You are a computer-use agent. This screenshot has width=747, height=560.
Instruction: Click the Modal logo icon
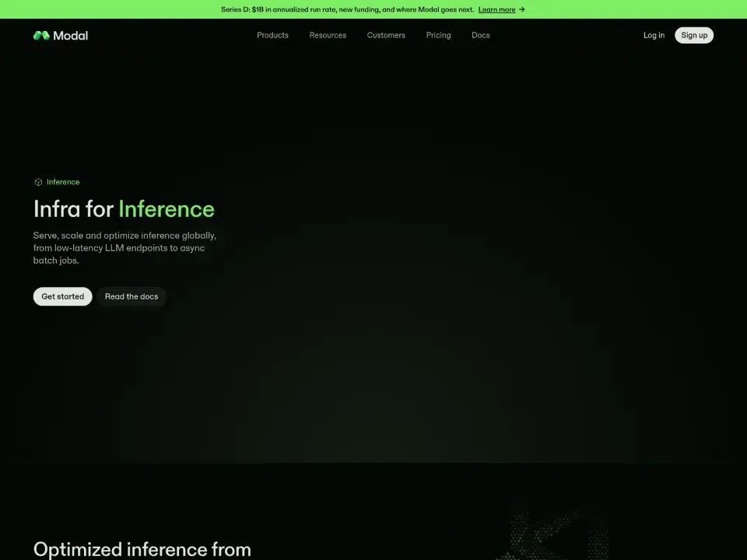point(41,35)
